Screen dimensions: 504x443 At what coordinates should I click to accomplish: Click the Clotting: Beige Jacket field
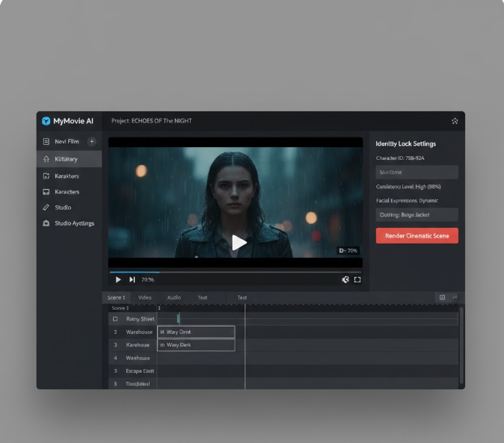(x=417, y=214)
